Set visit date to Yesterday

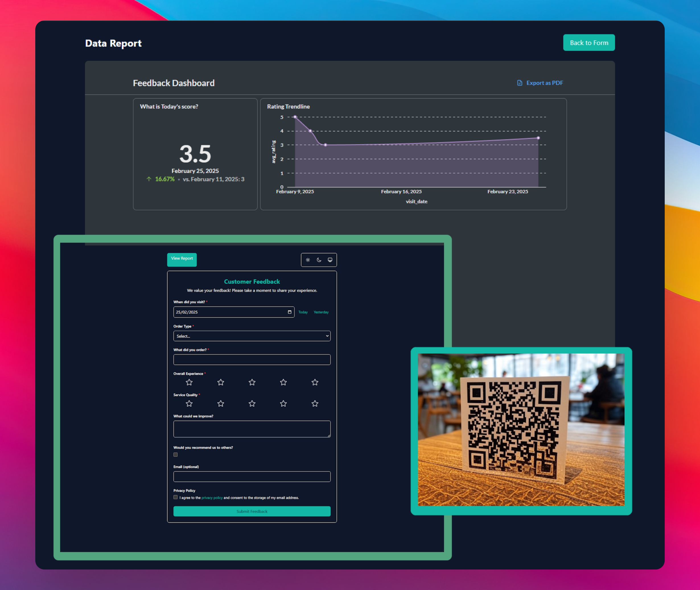tap(321, 312)
